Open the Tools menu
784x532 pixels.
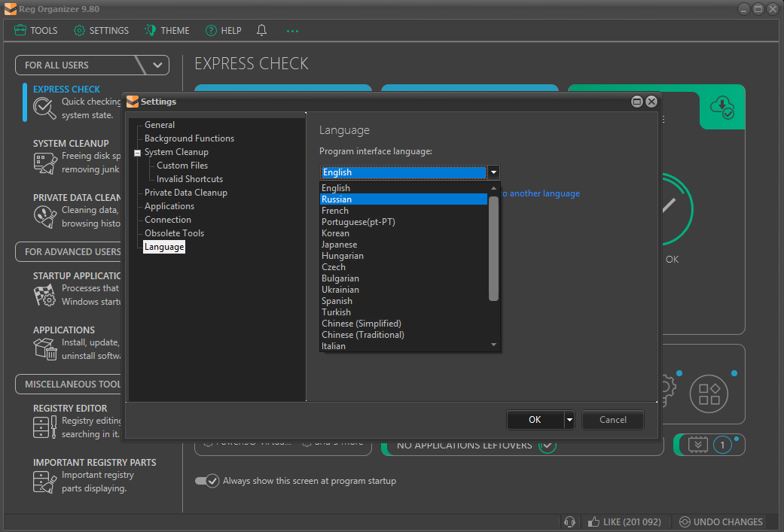point(35,30)
